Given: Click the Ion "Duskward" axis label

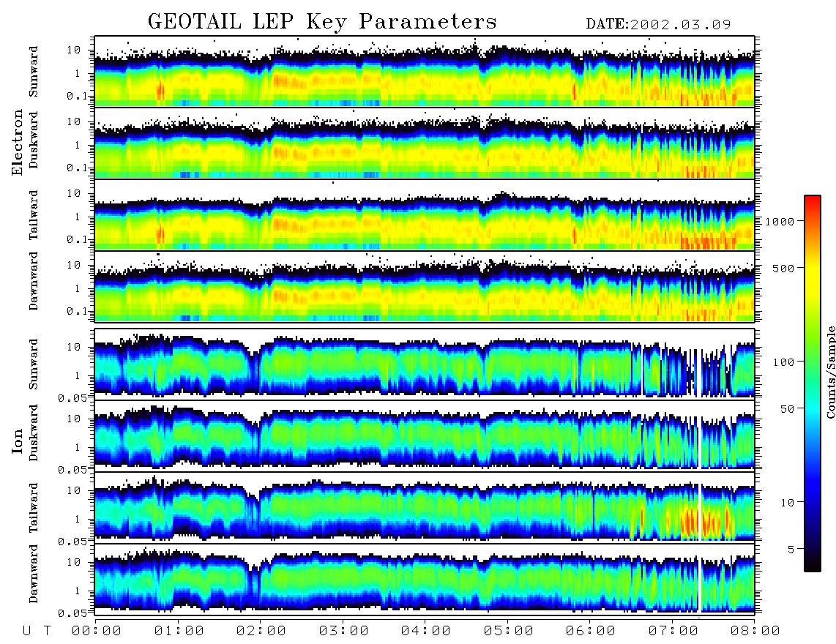Looking at the screenshot, I should click(x=34, y=433).
